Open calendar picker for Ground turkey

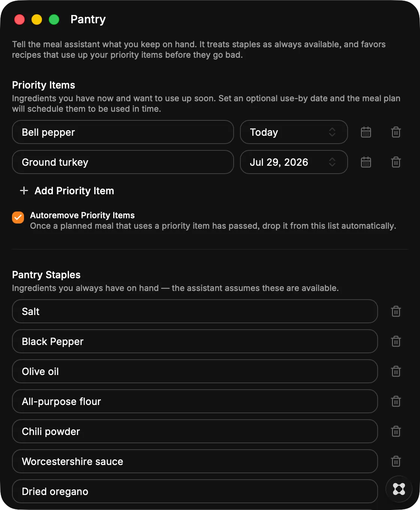(x=366, y=162)
